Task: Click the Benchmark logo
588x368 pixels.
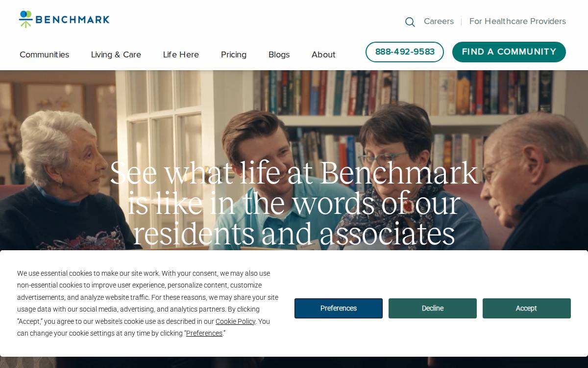Action: pyautogui.click(x=64, y=19)
